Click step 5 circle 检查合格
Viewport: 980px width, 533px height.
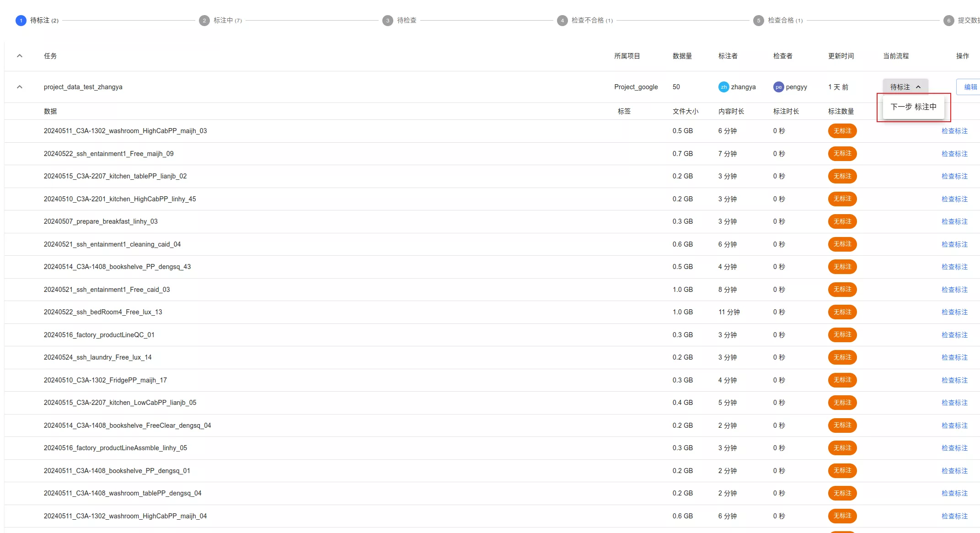point(758,21)
